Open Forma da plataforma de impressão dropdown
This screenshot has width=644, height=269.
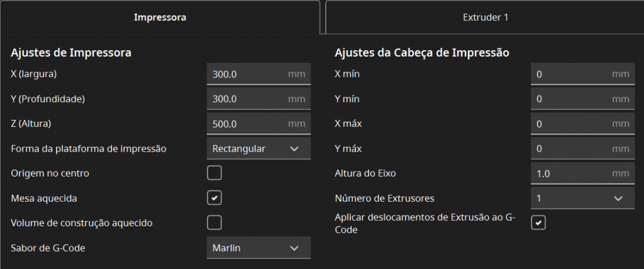click(x=258, y=149)
